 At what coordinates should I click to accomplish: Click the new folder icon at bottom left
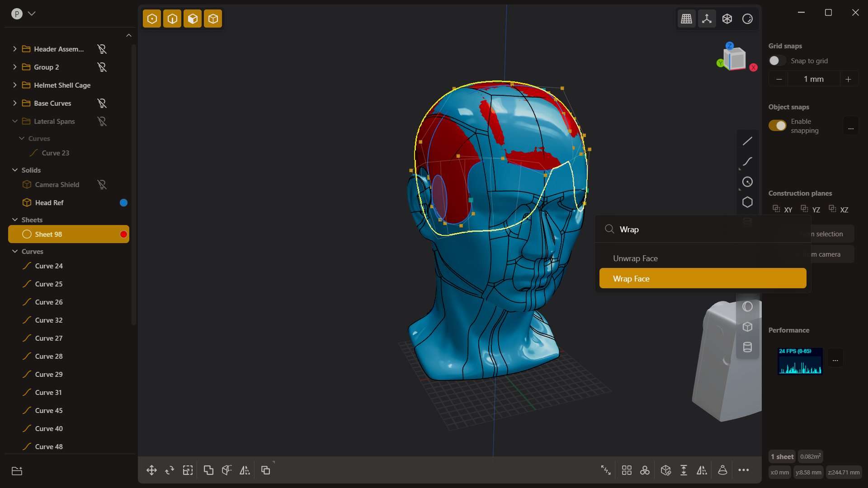(17, 471)
